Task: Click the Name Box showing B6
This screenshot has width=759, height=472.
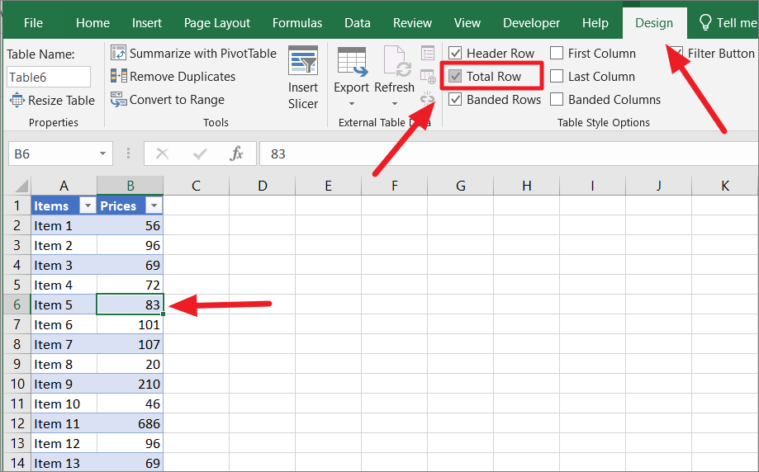Action: click(52, 154)
